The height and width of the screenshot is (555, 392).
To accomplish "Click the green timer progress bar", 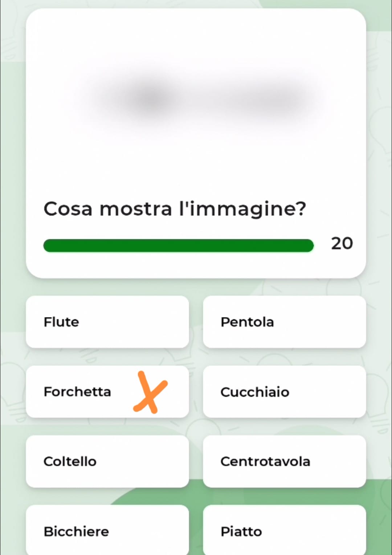I will (x=178, y=246).
